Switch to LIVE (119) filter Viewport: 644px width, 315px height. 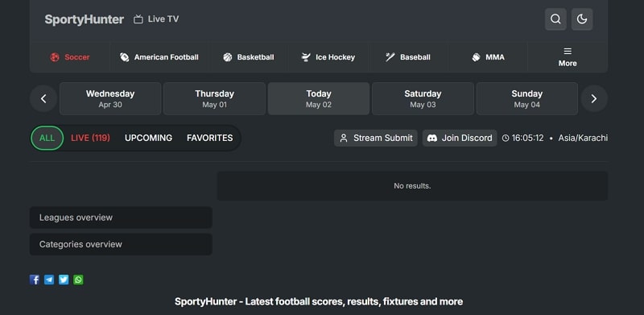tap(90, 139)
